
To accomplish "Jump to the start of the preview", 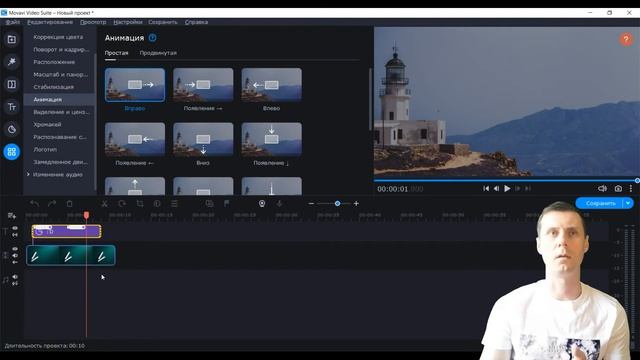I will pos(486,189).
